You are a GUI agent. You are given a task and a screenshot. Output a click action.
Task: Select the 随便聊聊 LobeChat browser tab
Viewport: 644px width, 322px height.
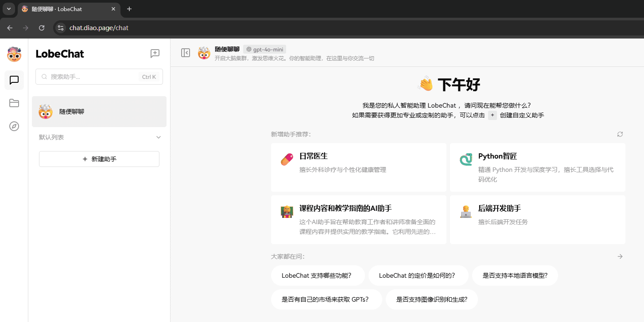click(x=69, y=9)
